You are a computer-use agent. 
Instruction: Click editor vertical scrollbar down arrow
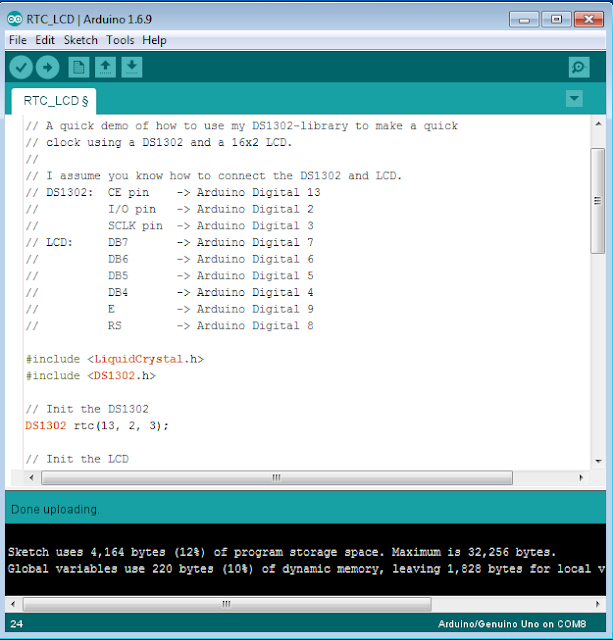pos(598,461)
